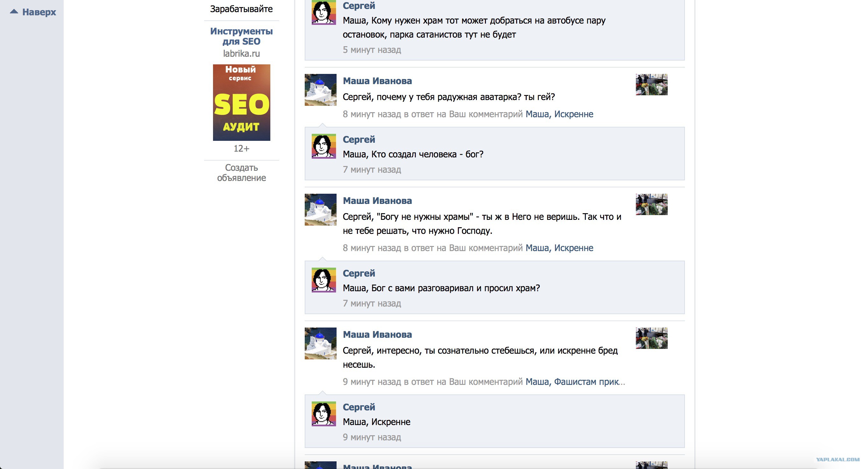Open the Инструменты для SEO ad link
868x469 pixels.
241,36
